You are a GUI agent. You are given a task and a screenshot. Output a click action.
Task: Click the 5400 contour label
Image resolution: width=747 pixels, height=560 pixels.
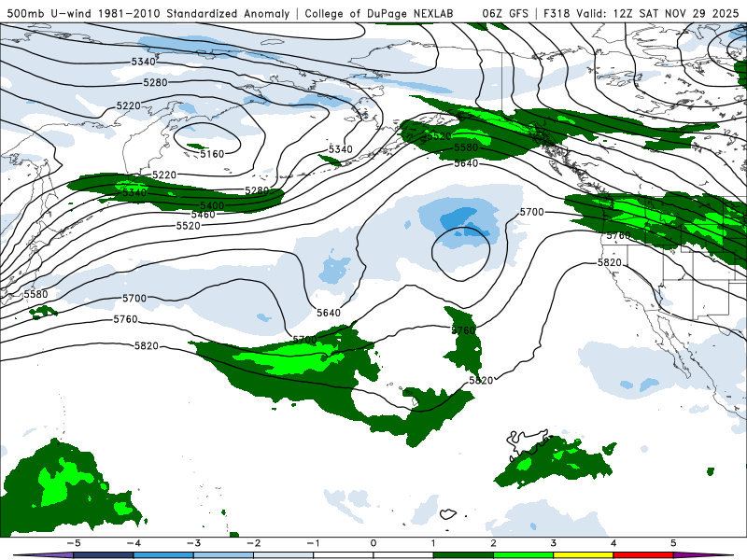[x=212, y=205]
